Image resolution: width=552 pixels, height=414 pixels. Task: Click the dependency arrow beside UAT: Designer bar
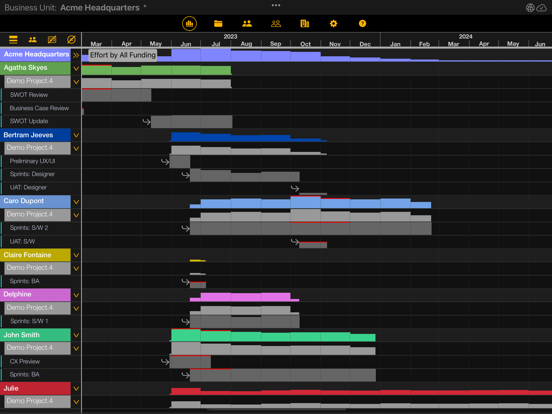click(x=295, y=188)
